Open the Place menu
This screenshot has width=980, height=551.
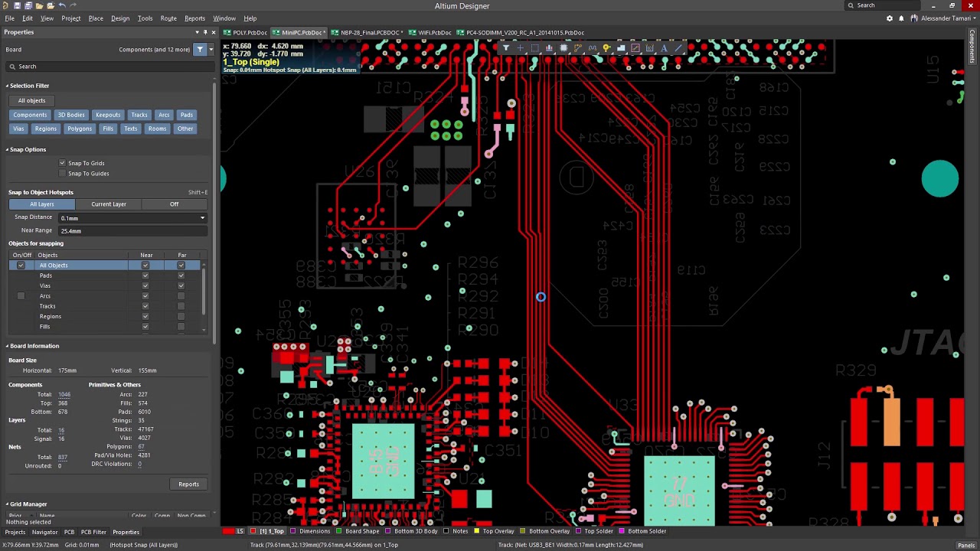point(96,18)
